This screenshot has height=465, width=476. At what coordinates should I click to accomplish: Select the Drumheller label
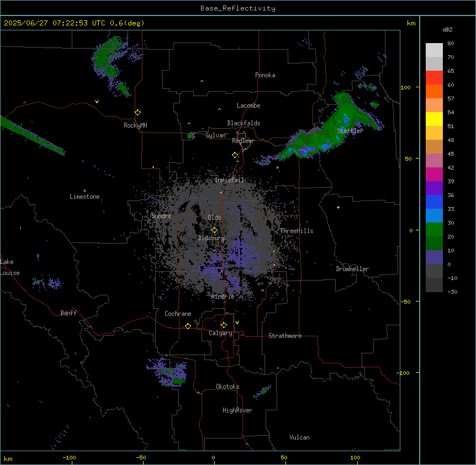pyautogui.click(x=352, y=269)
